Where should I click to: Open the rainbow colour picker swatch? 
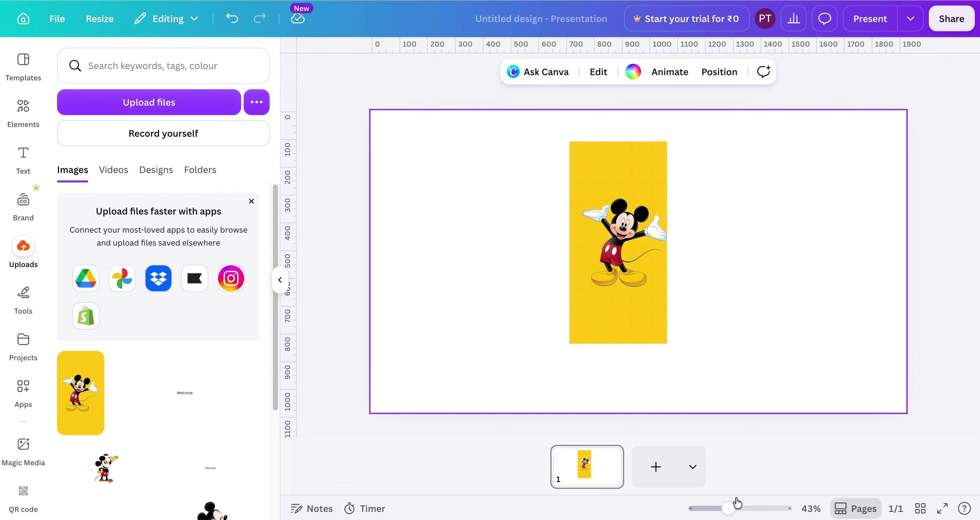pyautogui.click(x=633, y=72)
